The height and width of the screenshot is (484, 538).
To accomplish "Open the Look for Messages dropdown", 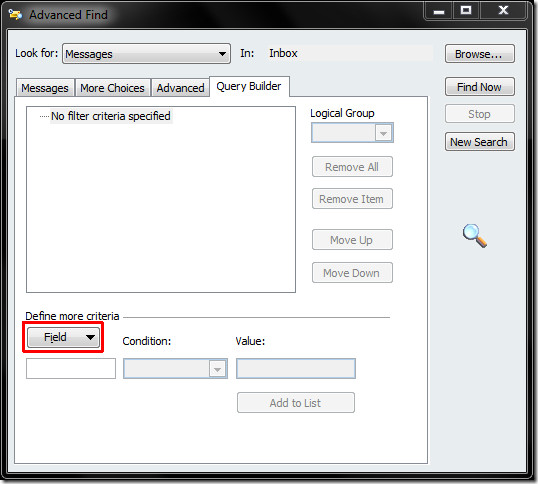I will [146, 54].
